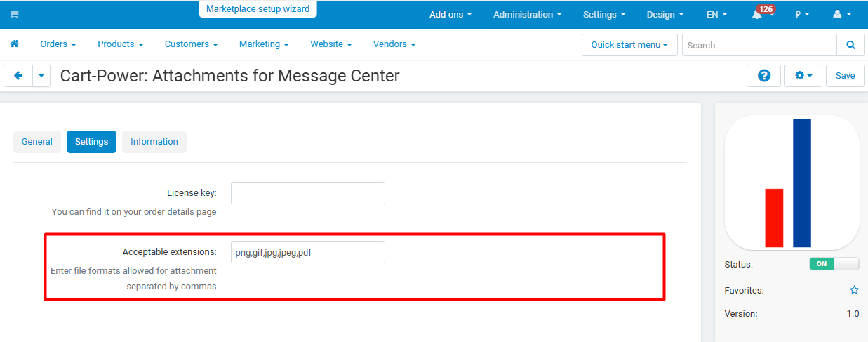Viewport: 868px width, 342px height.
Task: Click the License key input field
Action: point(308,193)
